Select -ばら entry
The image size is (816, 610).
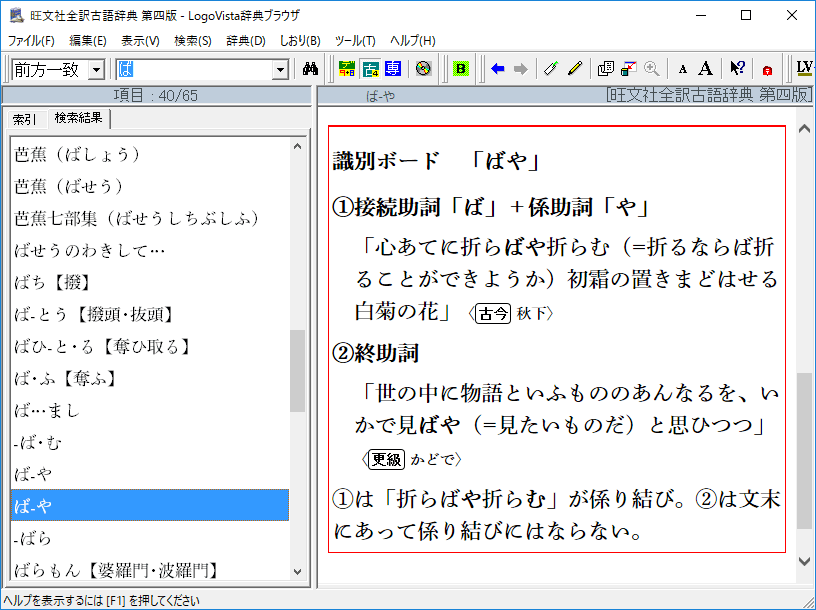[150, 538]
